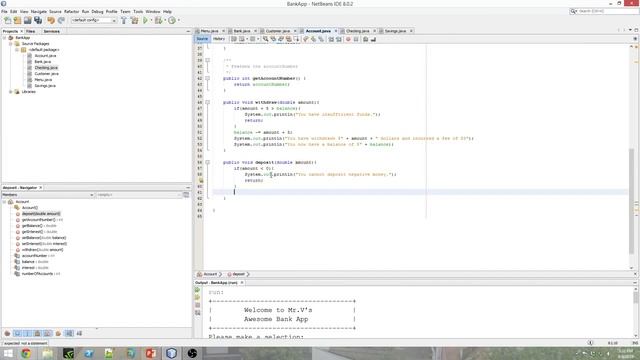Click the Undo toolbar icon
The image size is (640, 360).
(51, 20)
